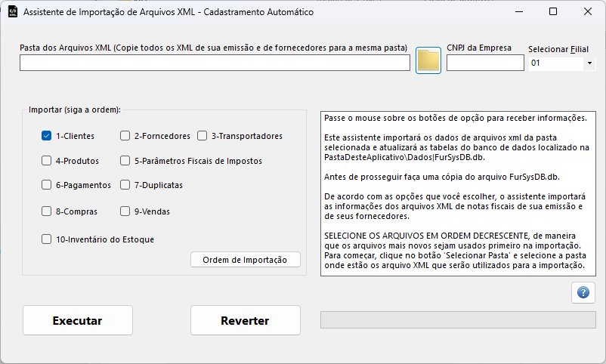Click the blue help question mark icon
Viewport: 606px width, 364px height.
click(x=583, y=292)
